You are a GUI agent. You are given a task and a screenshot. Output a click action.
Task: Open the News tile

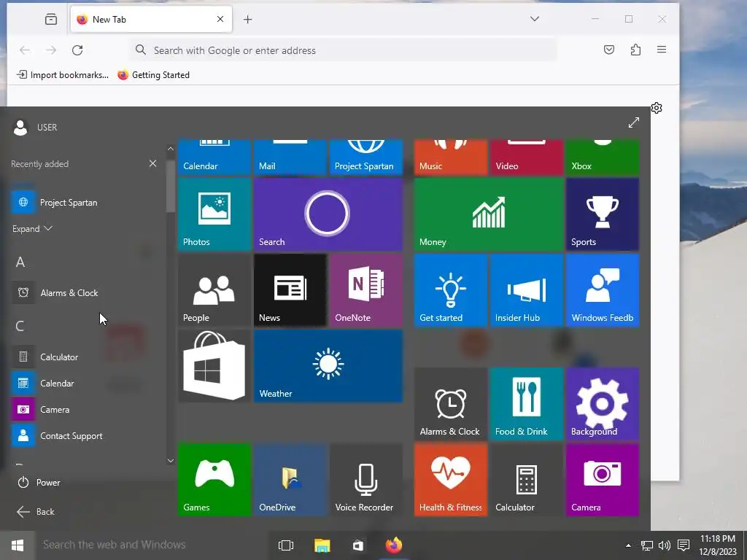[x=290, y=290]
